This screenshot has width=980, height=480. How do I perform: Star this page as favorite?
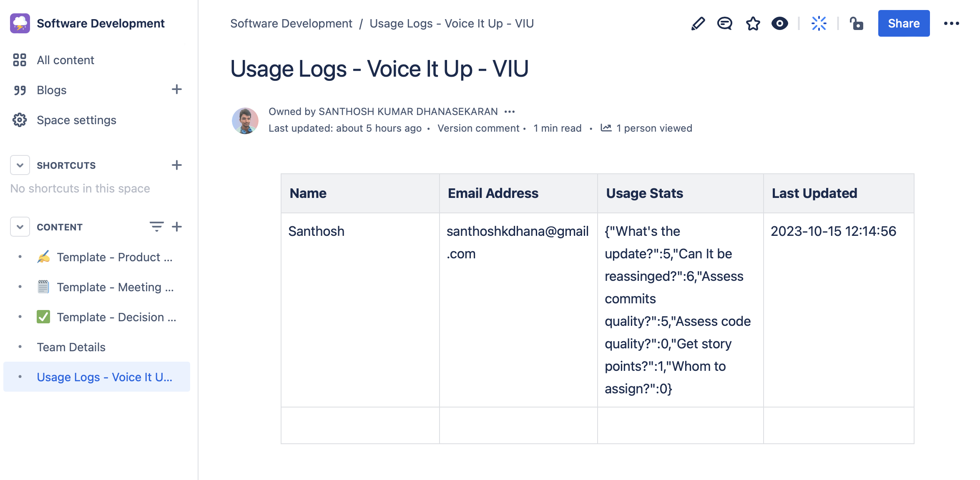pyautogui.click(x=753, y=24)
